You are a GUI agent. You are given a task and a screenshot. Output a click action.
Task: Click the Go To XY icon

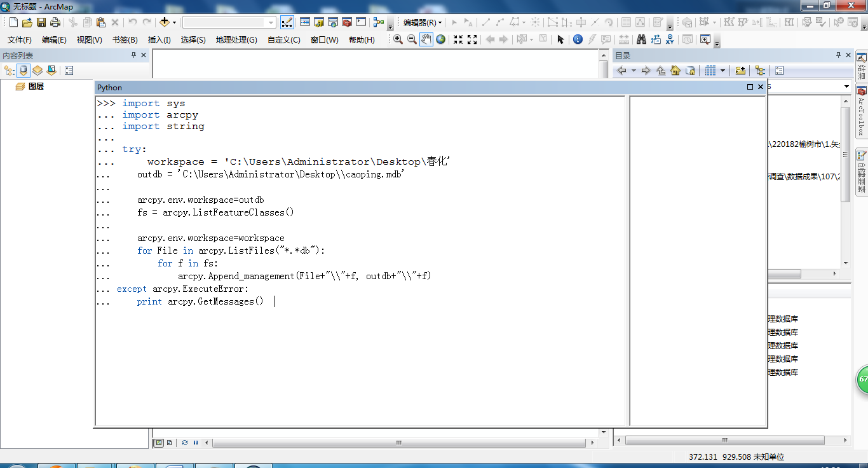[670, 39]
